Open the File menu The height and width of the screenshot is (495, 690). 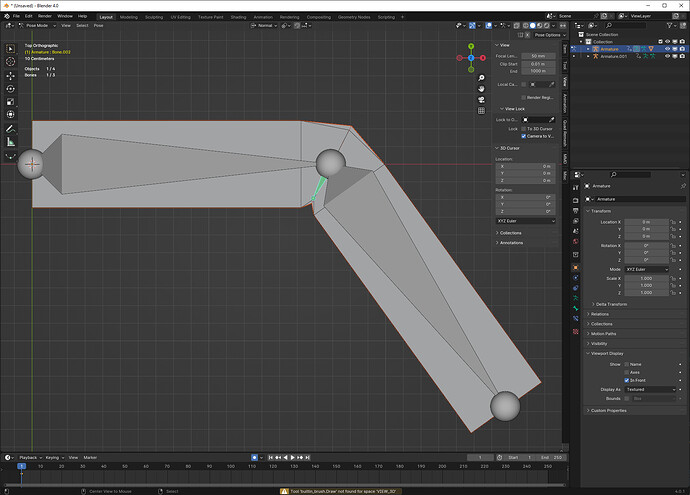click(x=16, y=16)
